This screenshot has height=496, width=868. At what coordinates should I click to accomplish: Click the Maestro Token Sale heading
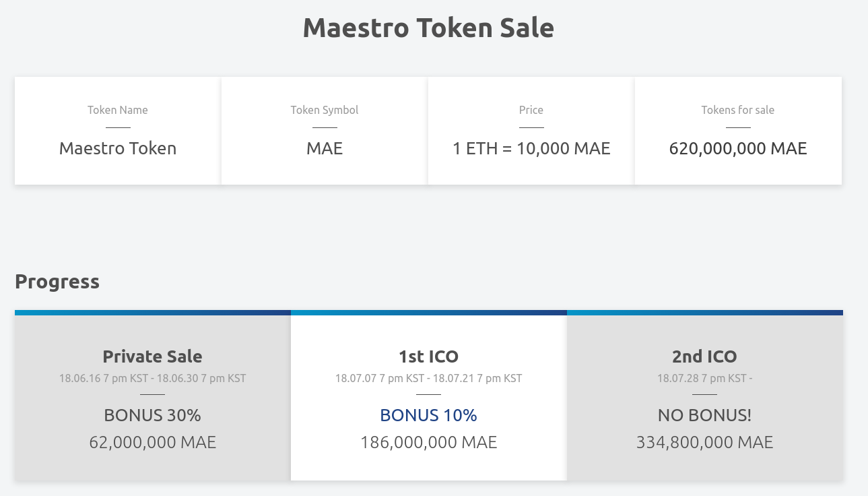coord(428,28)
